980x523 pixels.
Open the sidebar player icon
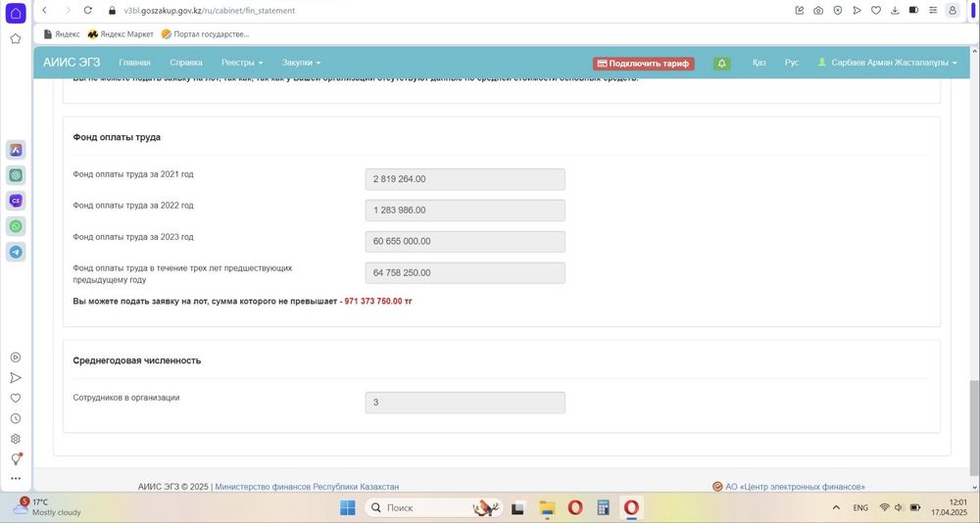point(16,357)
